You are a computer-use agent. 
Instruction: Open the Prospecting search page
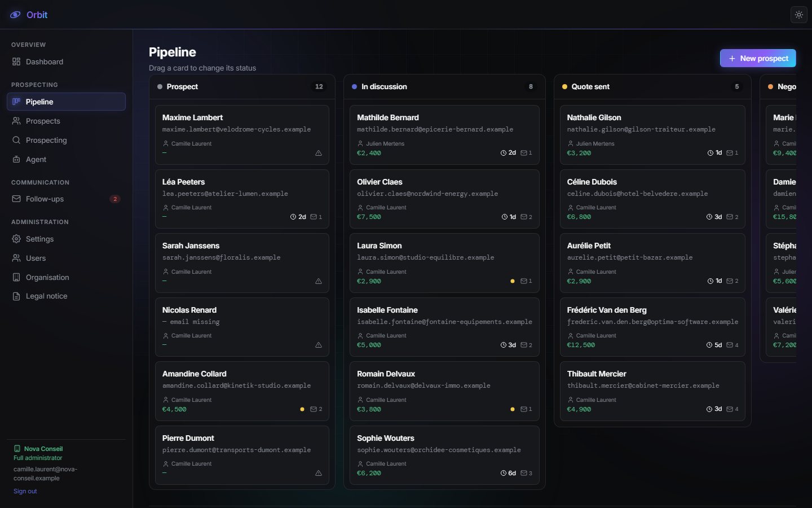[x=66, y=140]
